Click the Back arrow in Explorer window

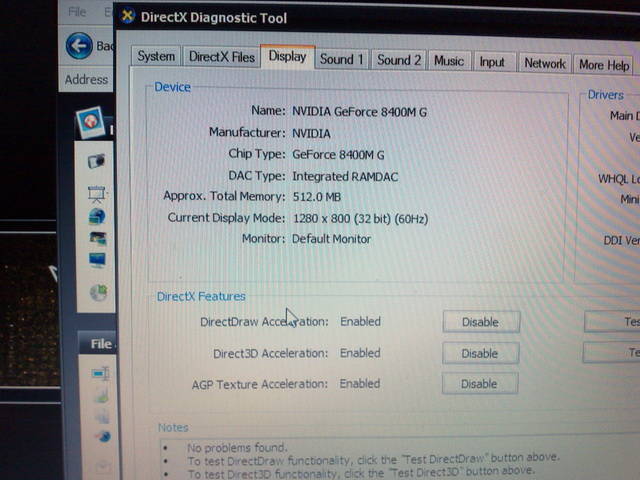click(78, 45)
